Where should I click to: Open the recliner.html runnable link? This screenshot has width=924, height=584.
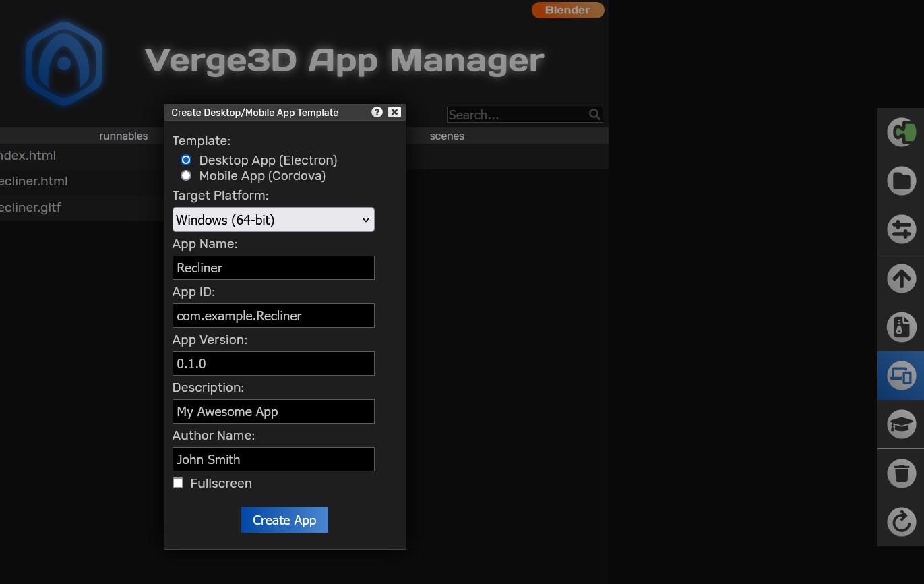coord(34,181)
